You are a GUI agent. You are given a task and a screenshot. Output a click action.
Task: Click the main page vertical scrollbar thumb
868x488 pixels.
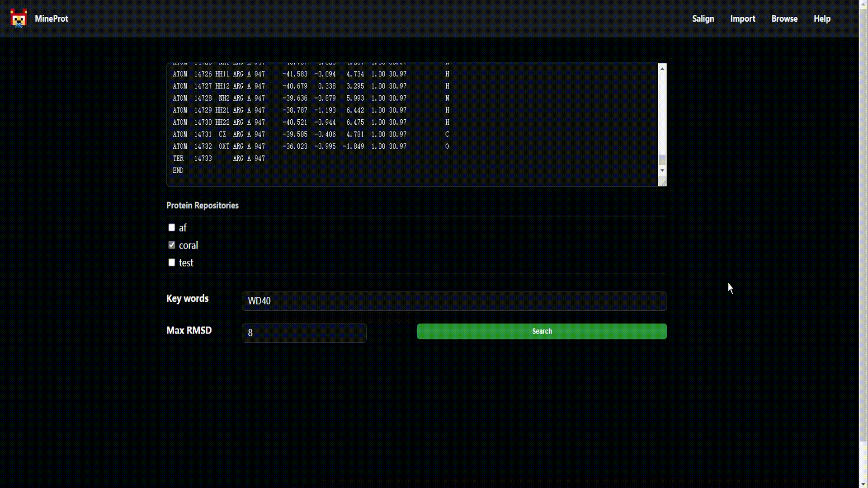(x=863, y=226)
